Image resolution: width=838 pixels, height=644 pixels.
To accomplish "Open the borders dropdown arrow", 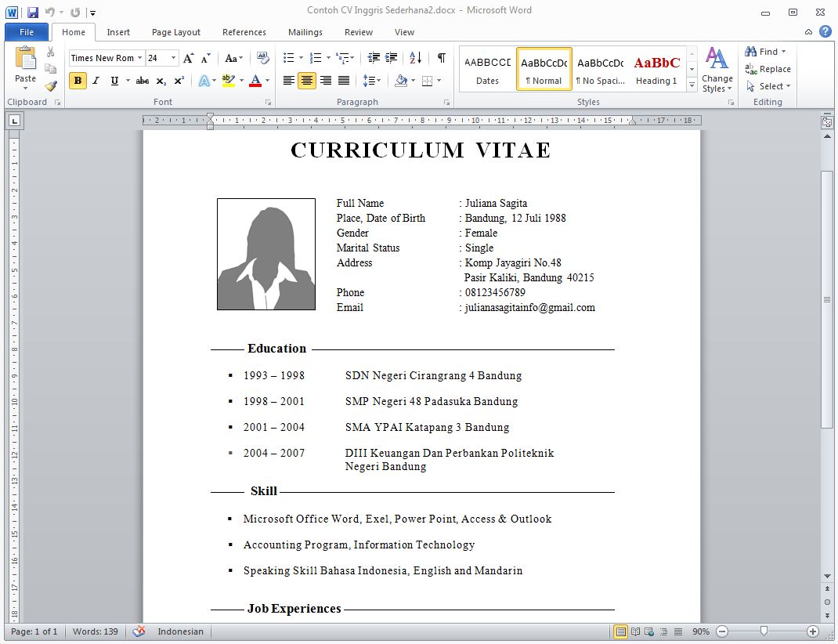I will click(439, 81).
